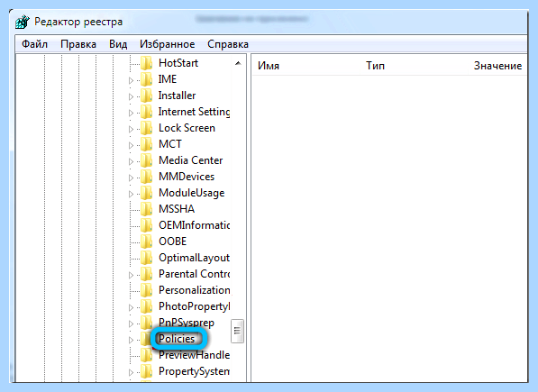Click the Parental Controls folder icon
The width and height of the screenshot is (538, 392).
pyautogui.click(x=147, y=274)
